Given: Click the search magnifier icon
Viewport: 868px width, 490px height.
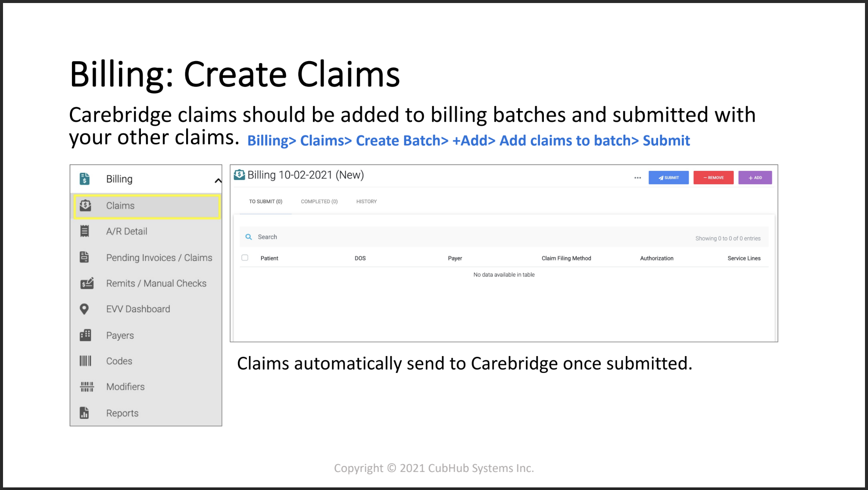Looking at the screenshot, I should [248, 237].
